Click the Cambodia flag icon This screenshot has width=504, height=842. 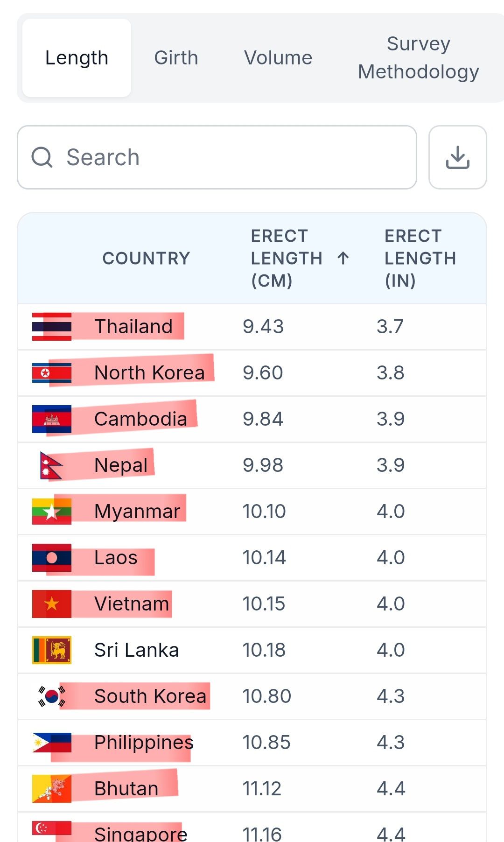click(x=51, y=419)
